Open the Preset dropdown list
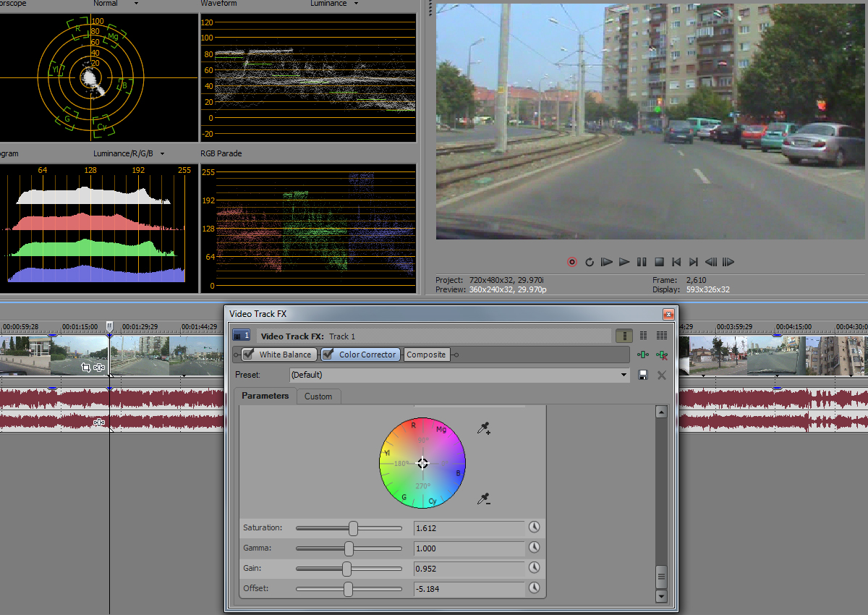This screenshot has height=615, width=868. [625, 375]
